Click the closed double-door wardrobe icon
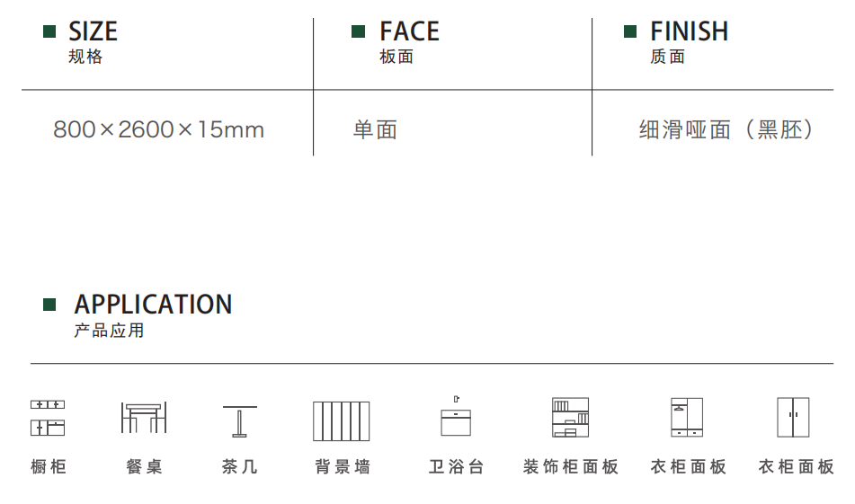Viewport: 855px width, 504px height. point(793,418)
